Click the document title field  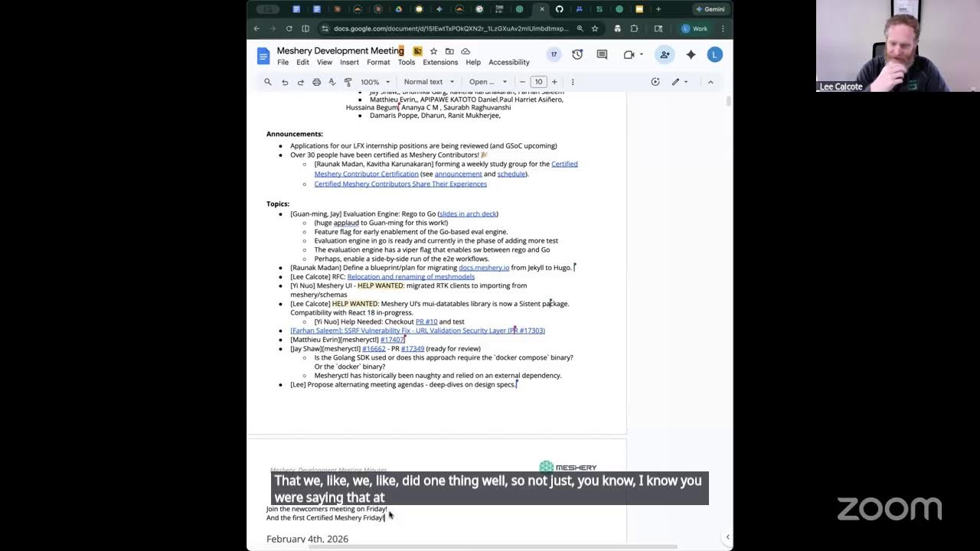[340, 51]
